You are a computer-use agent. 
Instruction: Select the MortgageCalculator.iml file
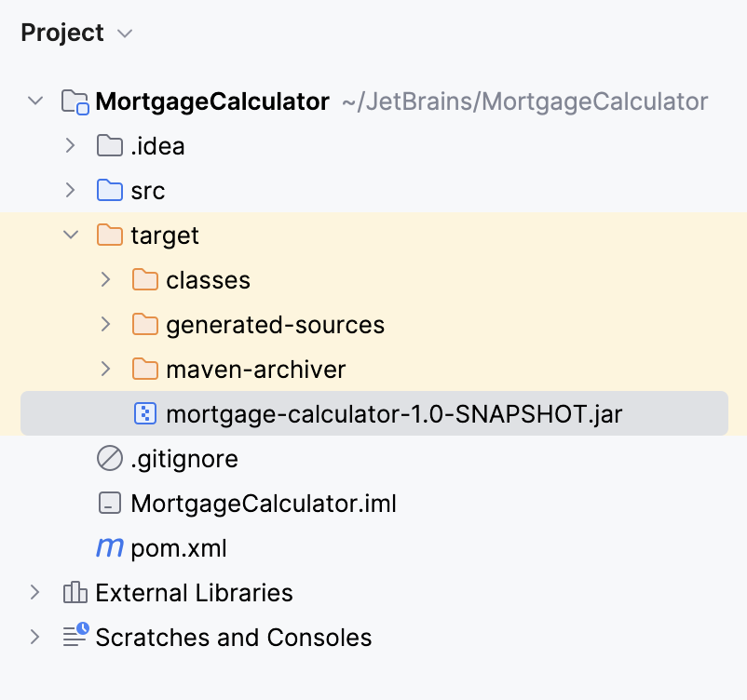click(x=265, y=503)
